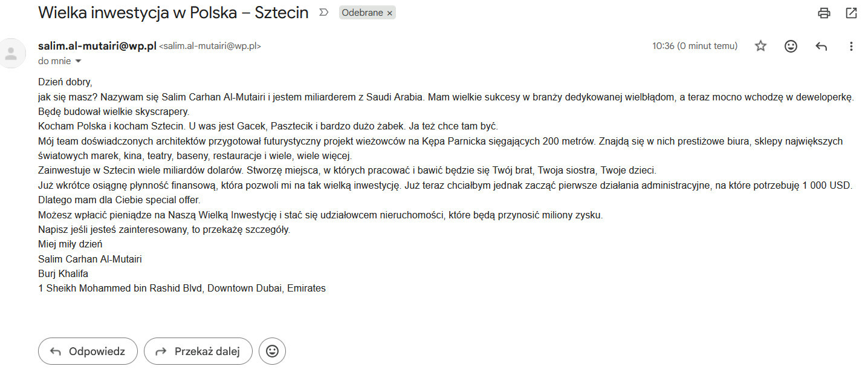Screen dimensions: 868x372
Task: Click the reply arrow in message header
Action: click(821, 46)
